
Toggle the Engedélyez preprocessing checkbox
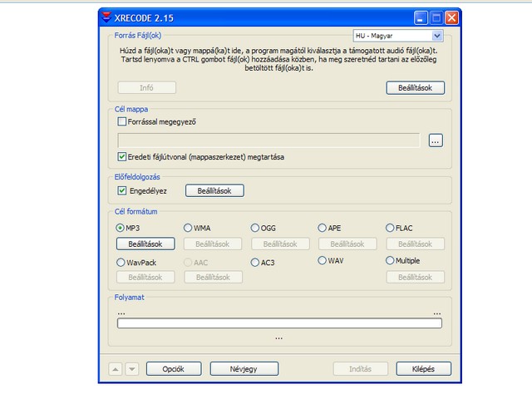(x=122, y=190)
